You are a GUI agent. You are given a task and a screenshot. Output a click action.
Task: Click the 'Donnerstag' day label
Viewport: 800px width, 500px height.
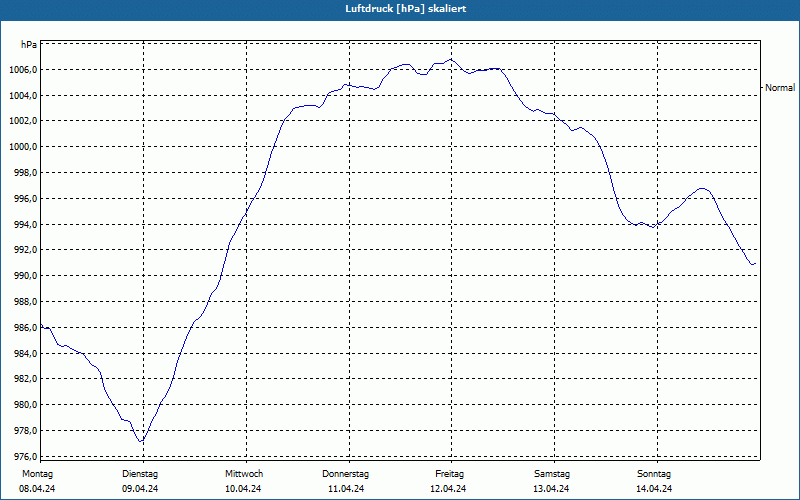pyautogui.click(x=345, y=474)
